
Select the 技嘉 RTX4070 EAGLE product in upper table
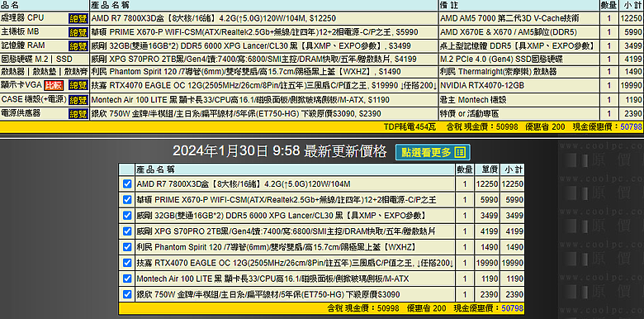tap(264, 85)
